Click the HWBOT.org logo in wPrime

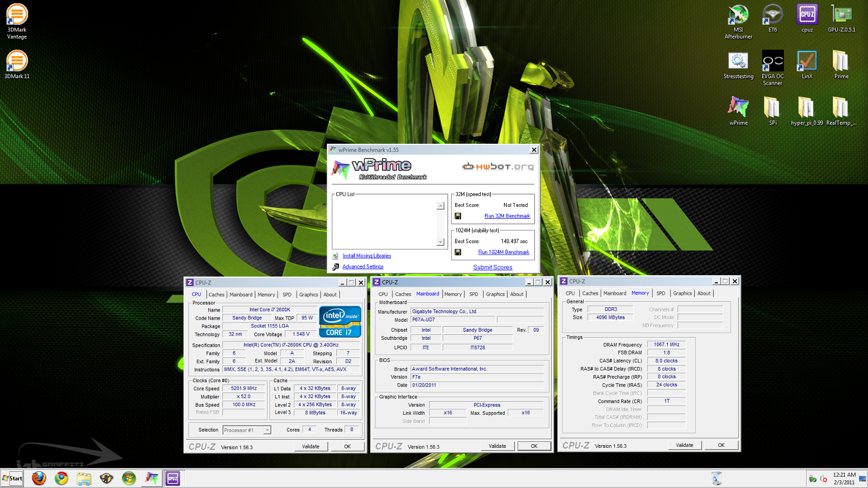[498, 167]
